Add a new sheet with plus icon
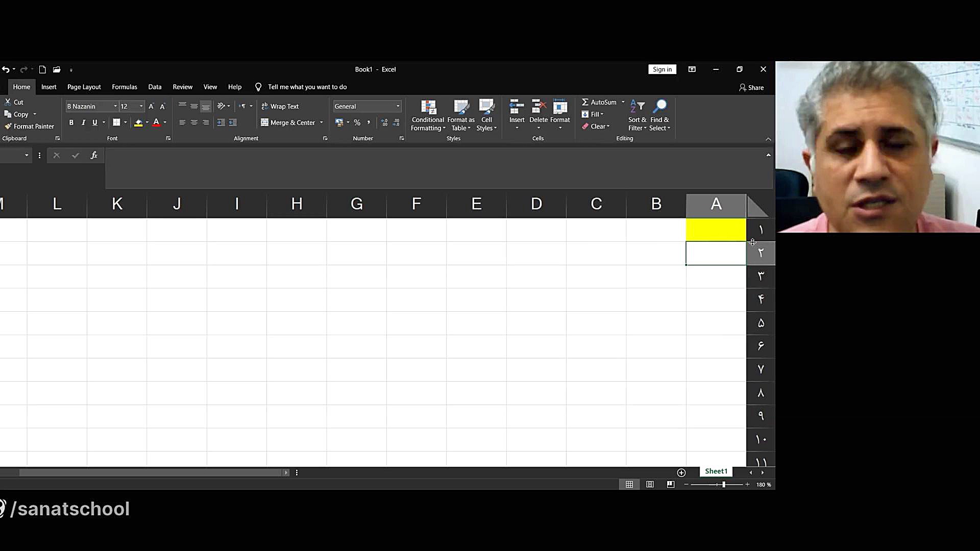The height and width of the screenshot is (551, 980). (681, 472)
